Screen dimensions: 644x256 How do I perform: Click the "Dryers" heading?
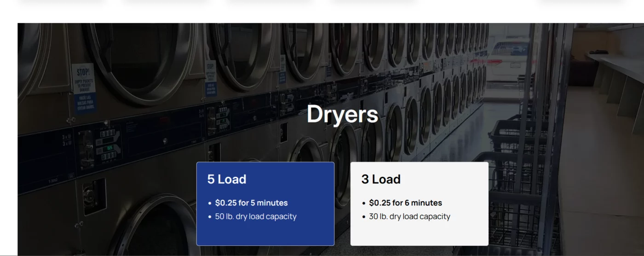(x=342, y=114)
